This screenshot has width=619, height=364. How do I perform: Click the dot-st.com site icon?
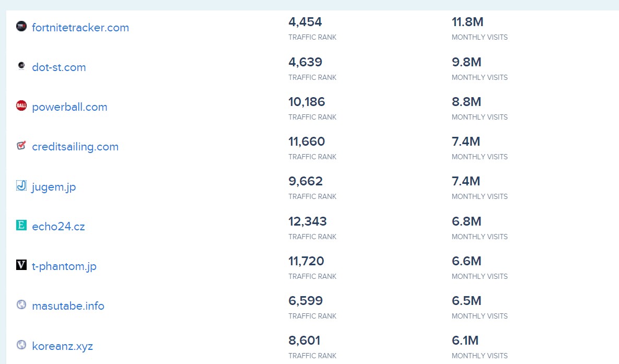click(x=21, y=65)
